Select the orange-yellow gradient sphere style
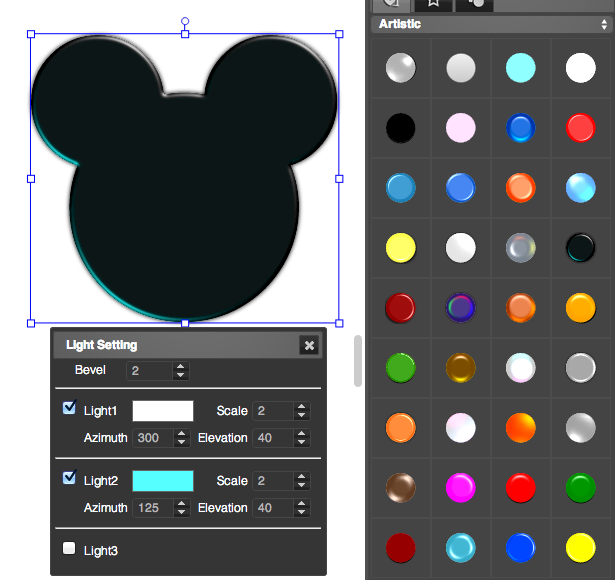Viewport: 615px width, 580px height. 520,428
